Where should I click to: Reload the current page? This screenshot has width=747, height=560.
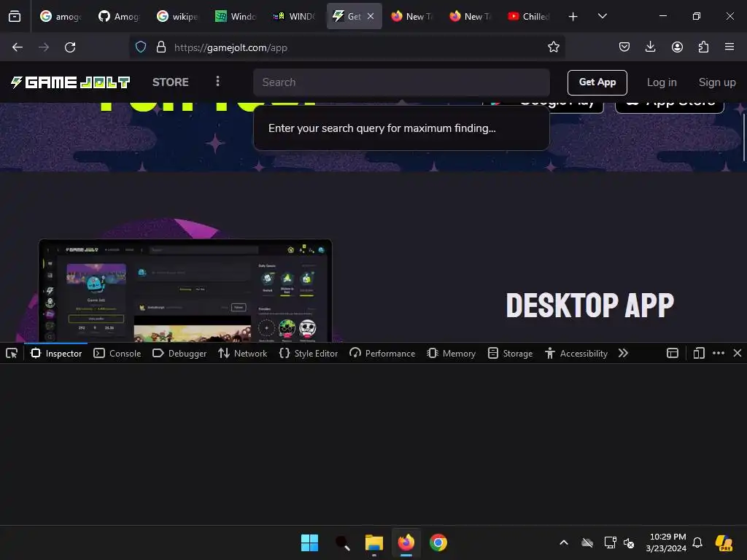point(70,47)
